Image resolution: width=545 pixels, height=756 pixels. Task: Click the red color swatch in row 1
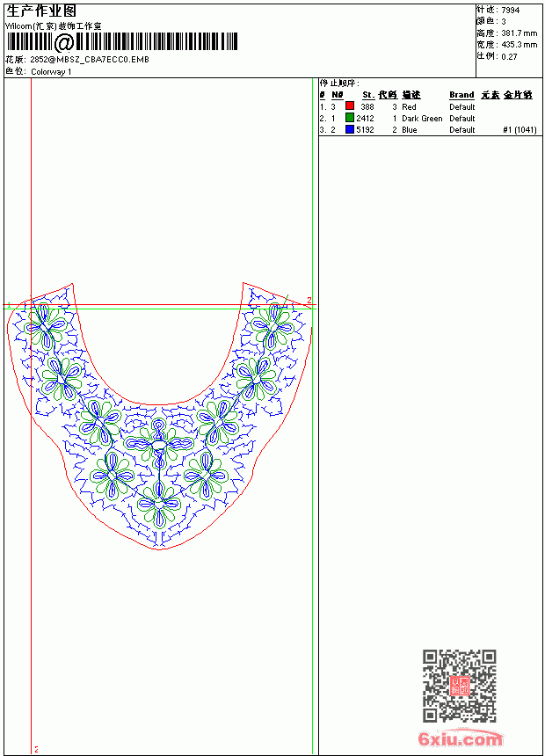(x=350, y=106)
